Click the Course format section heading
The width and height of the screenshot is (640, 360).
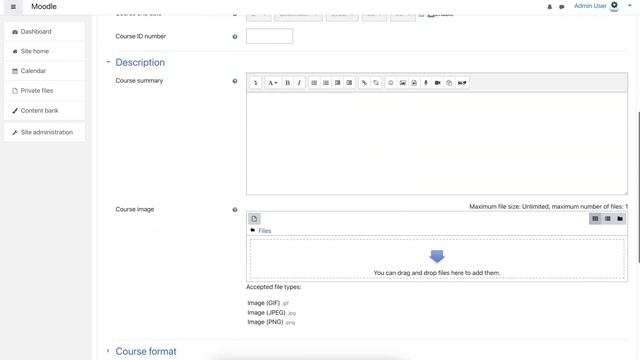(146, 351)
